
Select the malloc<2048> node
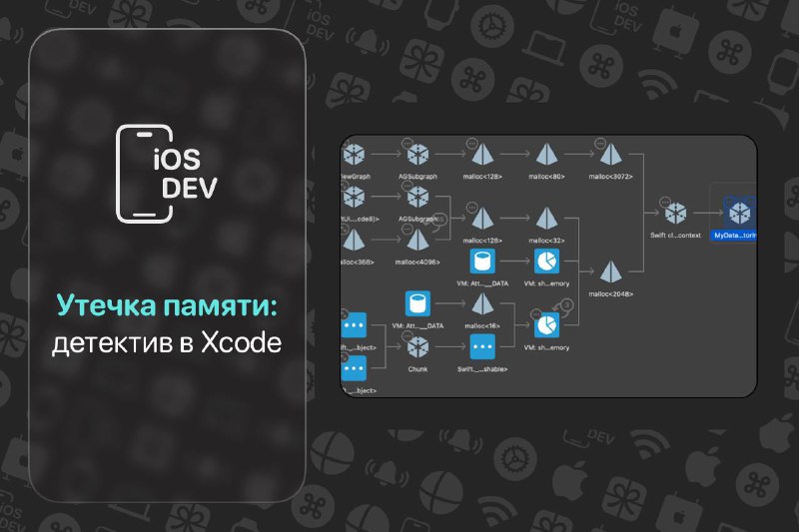tap(610, 271)
